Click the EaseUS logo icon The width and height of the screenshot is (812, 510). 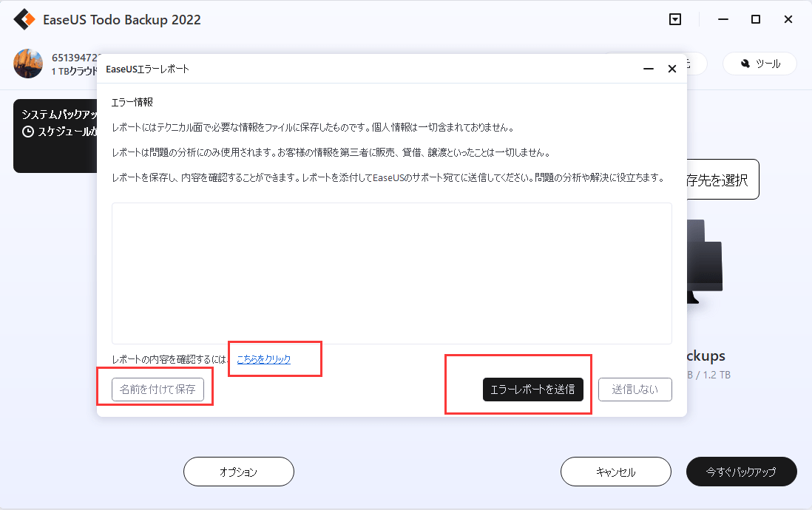tap(24, 20)
